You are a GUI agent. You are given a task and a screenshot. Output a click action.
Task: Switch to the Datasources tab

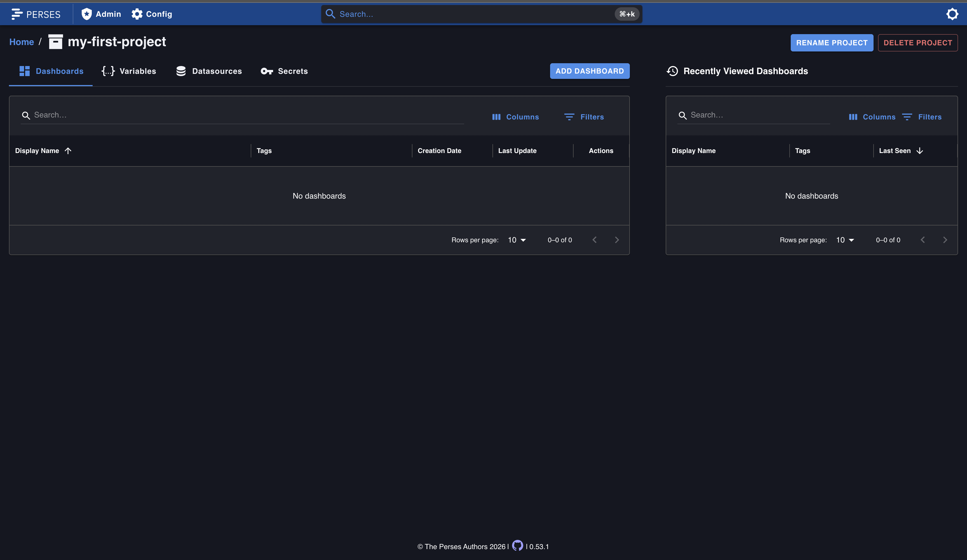[x=209, y=71]
